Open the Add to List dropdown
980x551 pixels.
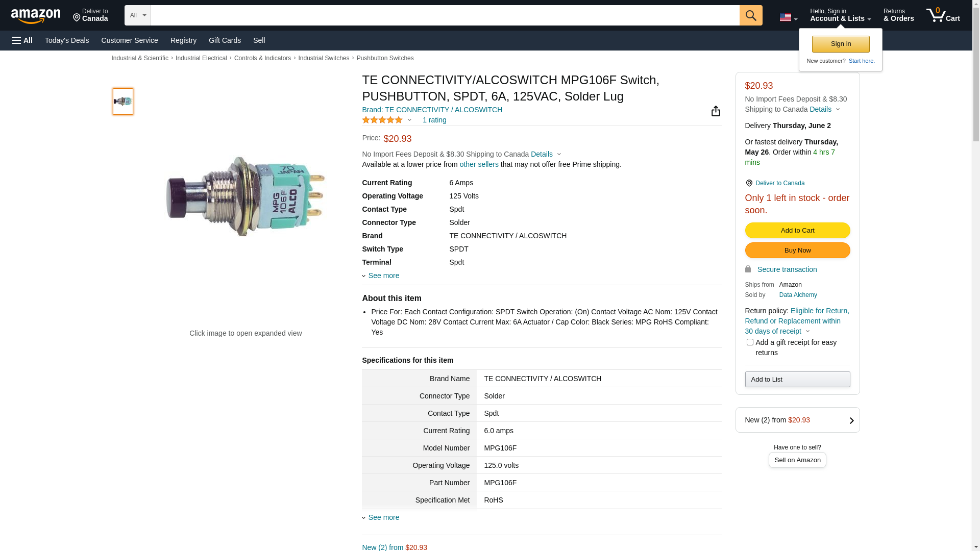click(797, 379)
